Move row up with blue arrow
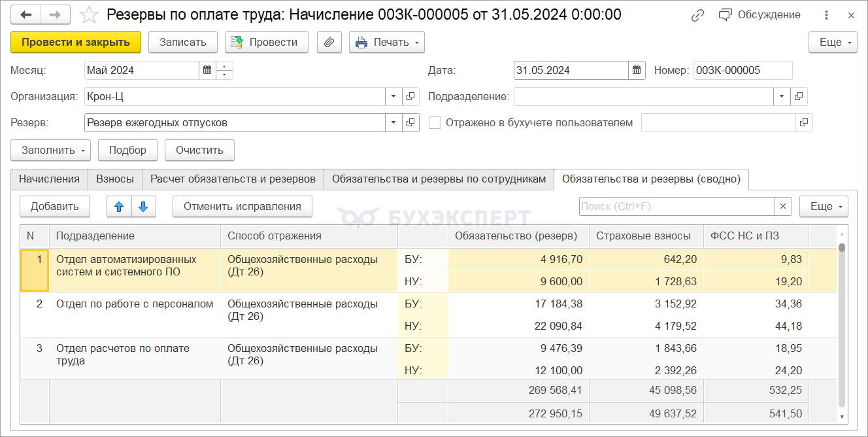Viewport: 868px width, 437px height. click(119, 207)
